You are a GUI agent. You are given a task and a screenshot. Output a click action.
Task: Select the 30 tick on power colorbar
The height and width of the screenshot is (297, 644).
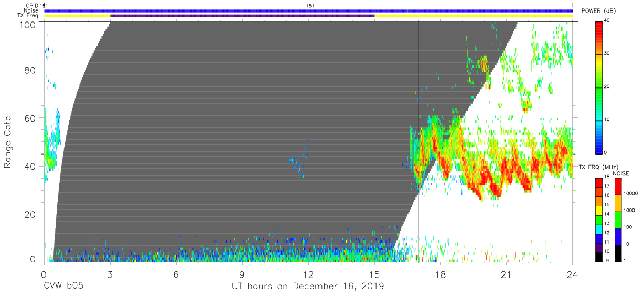point(607,53)
